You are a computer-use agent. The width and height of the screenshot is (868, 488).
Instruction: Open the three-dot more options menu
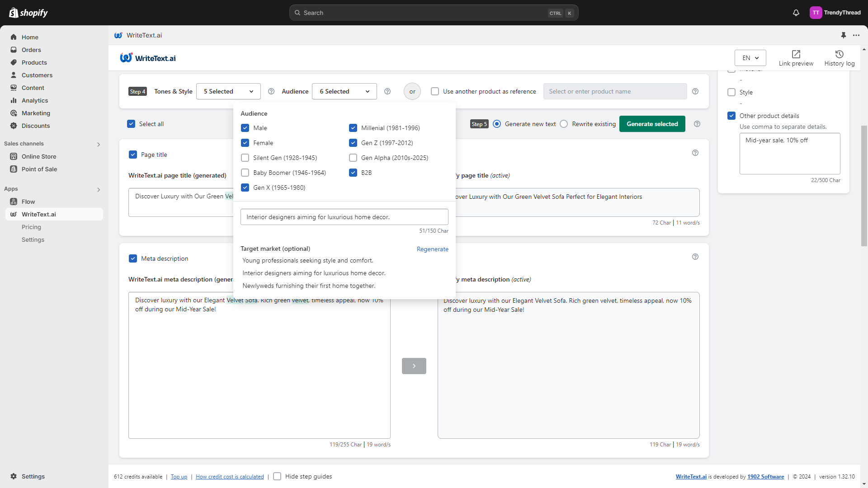(856, 35)
